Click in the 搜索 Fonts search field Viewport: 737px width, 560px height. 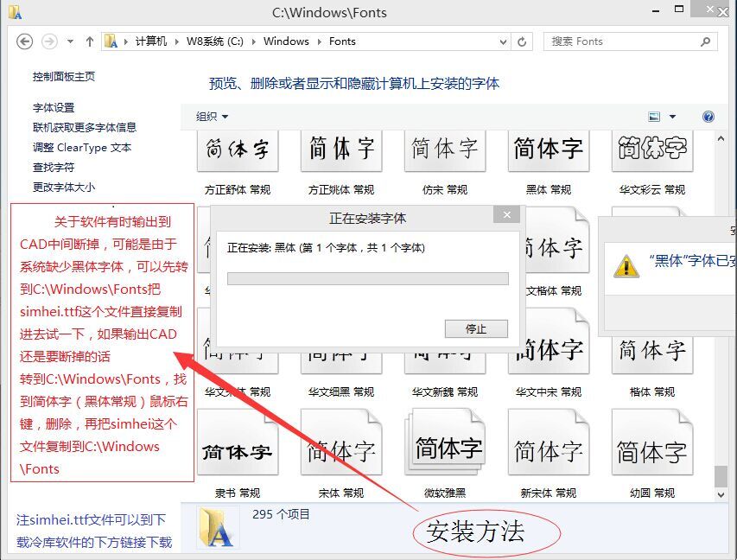click(622, 41)
